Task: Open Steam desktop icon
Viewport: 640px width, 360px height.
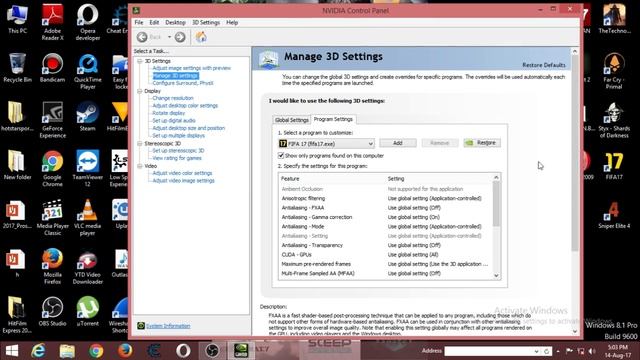Action: [x=87, y=118]
